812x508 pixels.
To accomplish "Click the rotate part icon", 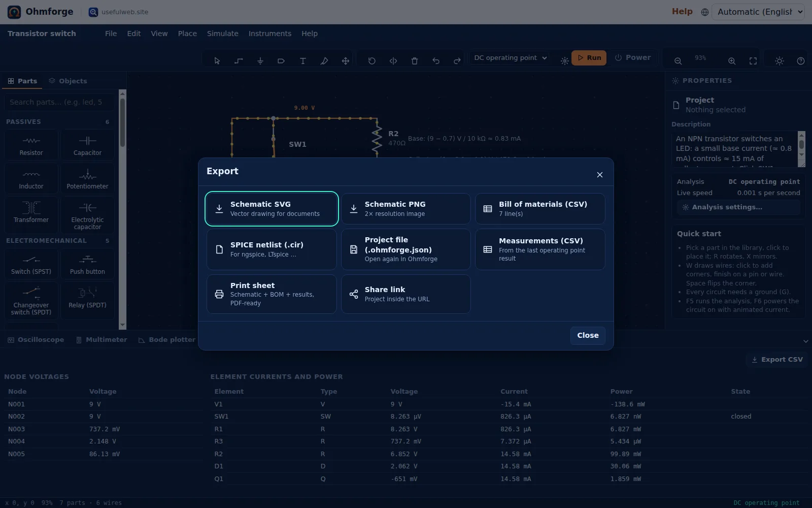I will pos(372,61).
